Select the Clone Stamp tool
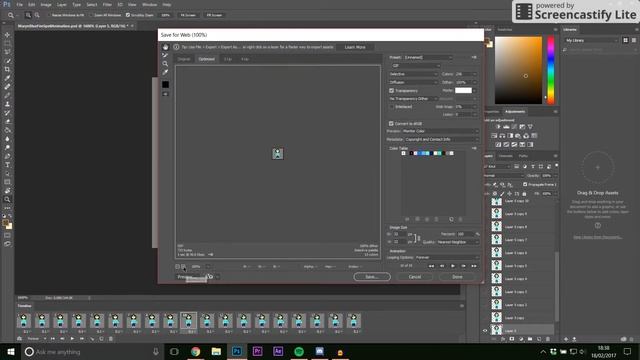This screenshot has height=360, width=640. coord(7,104)
